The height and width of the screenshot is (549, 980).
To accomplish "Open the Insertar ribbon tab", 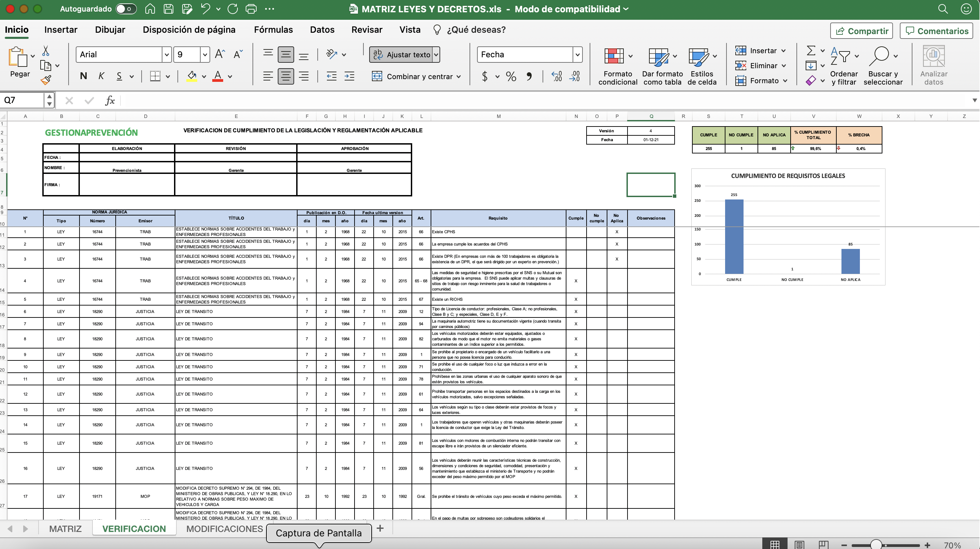I will pyautogui.click(x=60, y=30).
